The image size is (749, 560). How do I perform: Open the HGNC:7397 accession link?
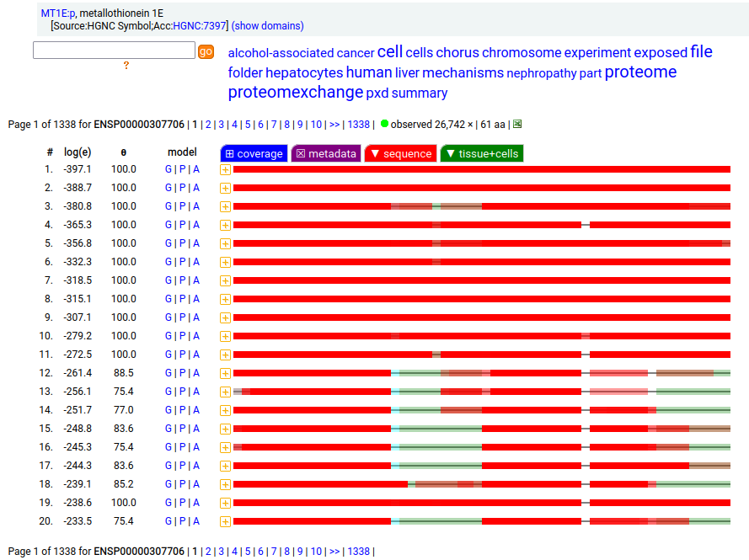click(199, 26)
